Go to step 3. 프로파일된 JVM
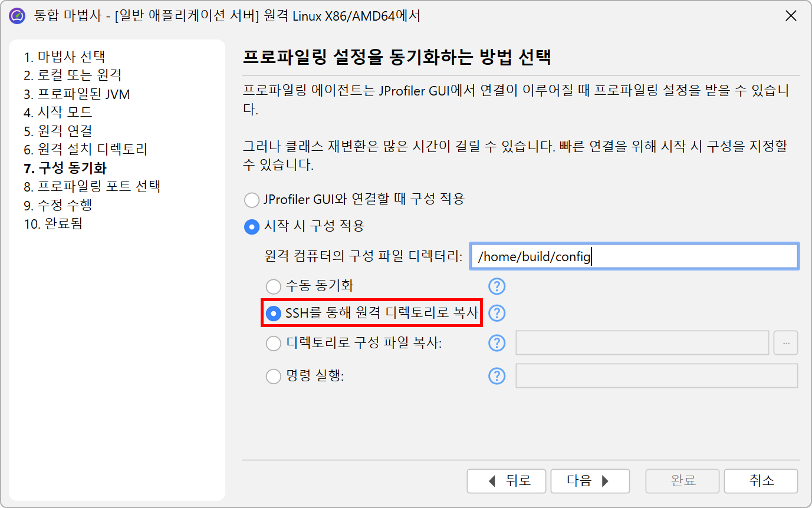This screenshot has width=812, height=508. (x=77, y=94)
